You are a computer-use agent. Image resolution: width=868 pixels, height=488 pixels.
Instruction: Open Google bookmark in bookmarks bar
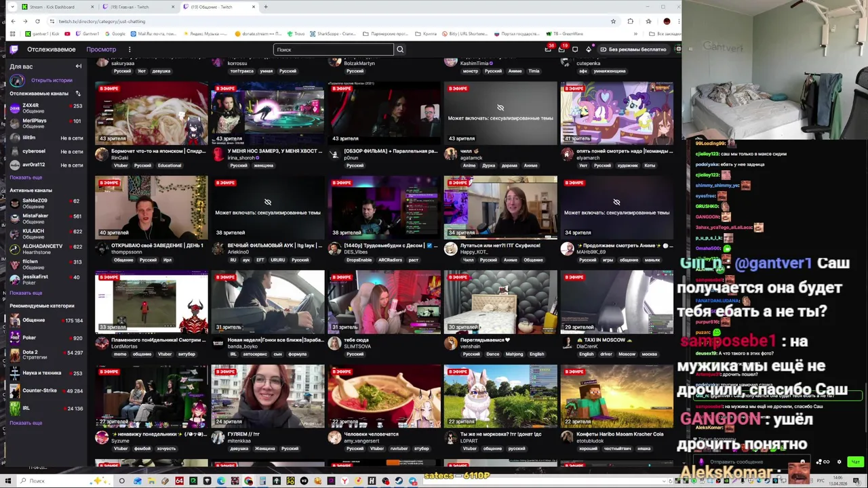pos(115,33)
